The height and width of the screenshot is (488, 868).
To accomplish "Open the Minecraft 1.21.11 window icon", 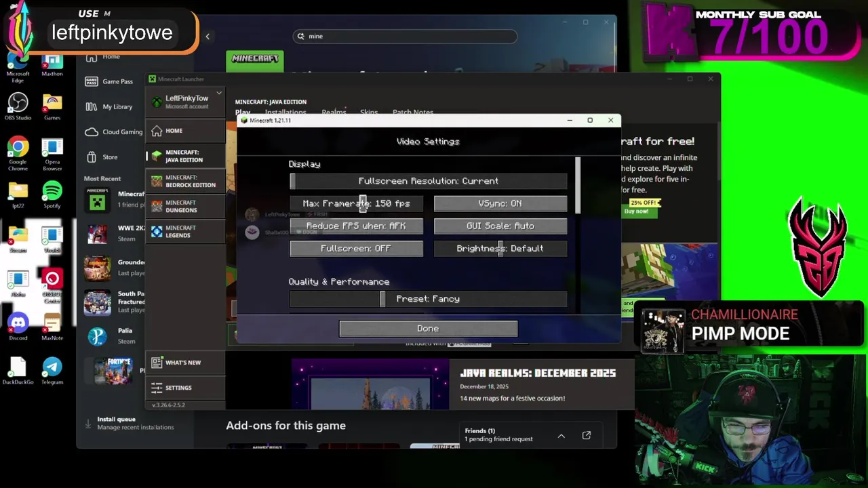I will click(x=244, y=120).
